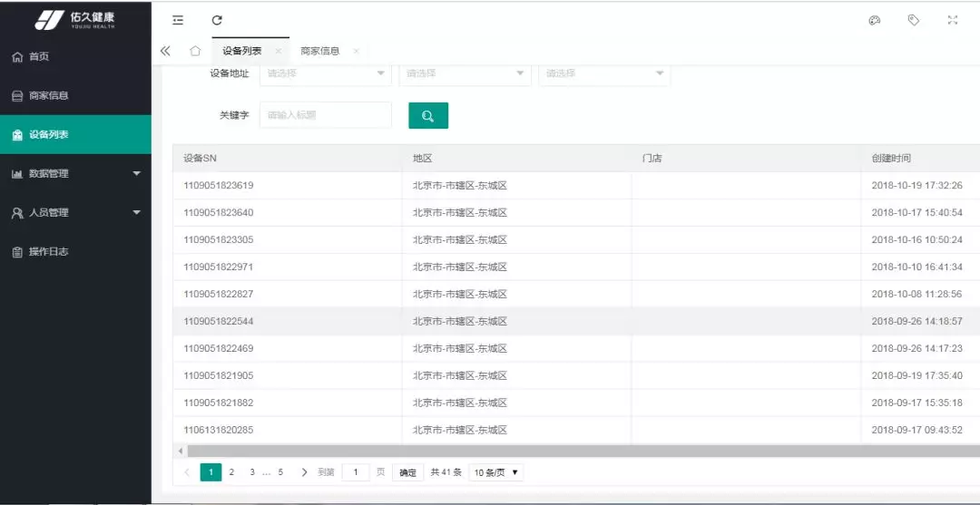Go to page 5

[x=280, y=472]
